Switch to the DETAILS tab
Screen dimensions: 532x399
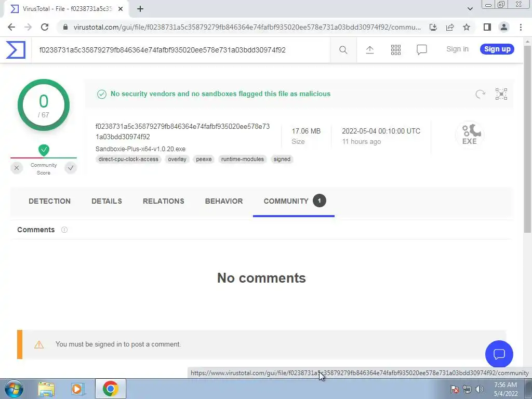pos(107,201)
